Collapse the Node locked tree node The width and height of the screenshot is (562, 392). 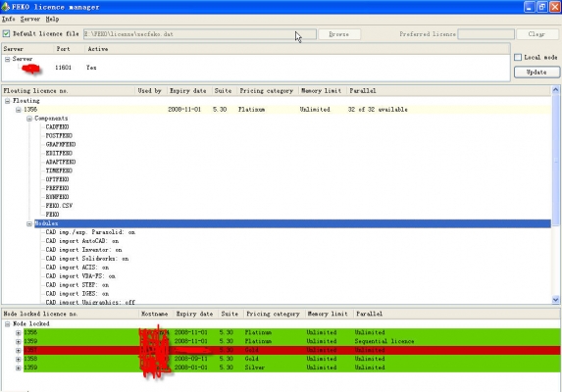click(7, 324)
